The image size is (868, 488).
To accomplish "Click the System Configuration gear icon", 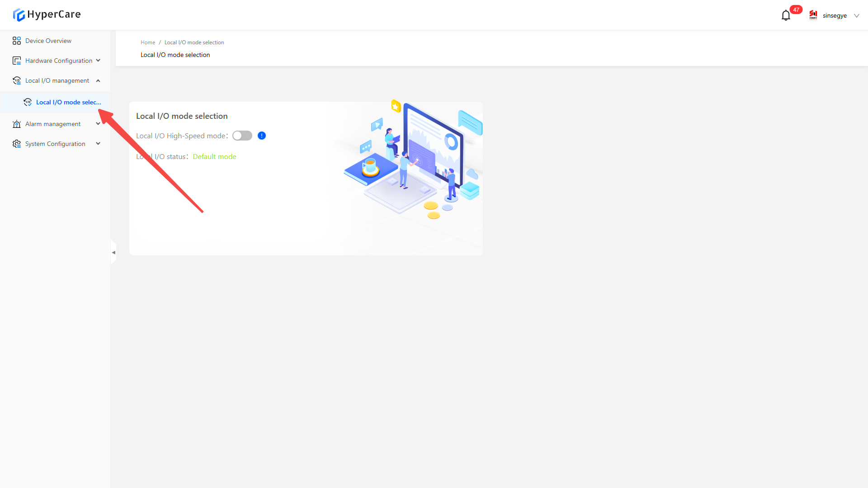I will point(17,144).
